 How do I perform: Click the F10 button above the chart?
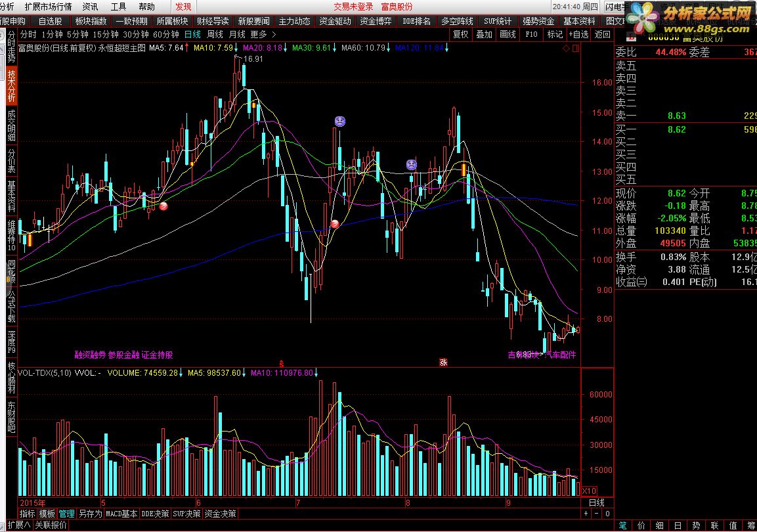click(531, 34)
